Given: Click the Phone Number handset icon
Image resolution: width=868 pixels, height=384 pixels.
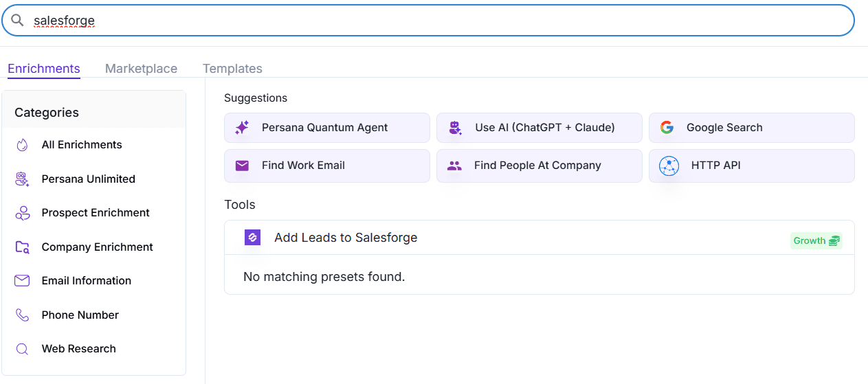Looking at the screenshot, I should 22,315.
